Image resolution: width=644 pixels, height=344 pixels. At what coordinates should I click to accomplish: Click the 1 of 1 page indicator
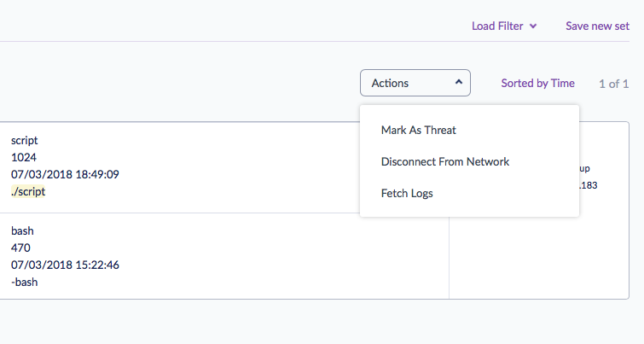[613, 84]
